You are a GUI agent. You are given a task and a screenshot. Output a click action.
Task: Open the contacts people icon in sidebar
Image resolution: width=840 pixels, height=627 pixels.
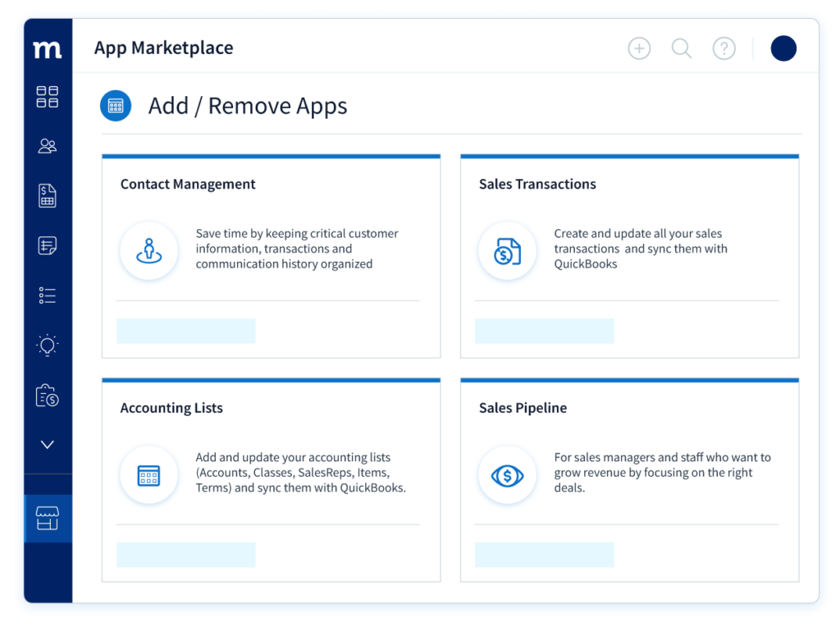[x=48, y=146]
